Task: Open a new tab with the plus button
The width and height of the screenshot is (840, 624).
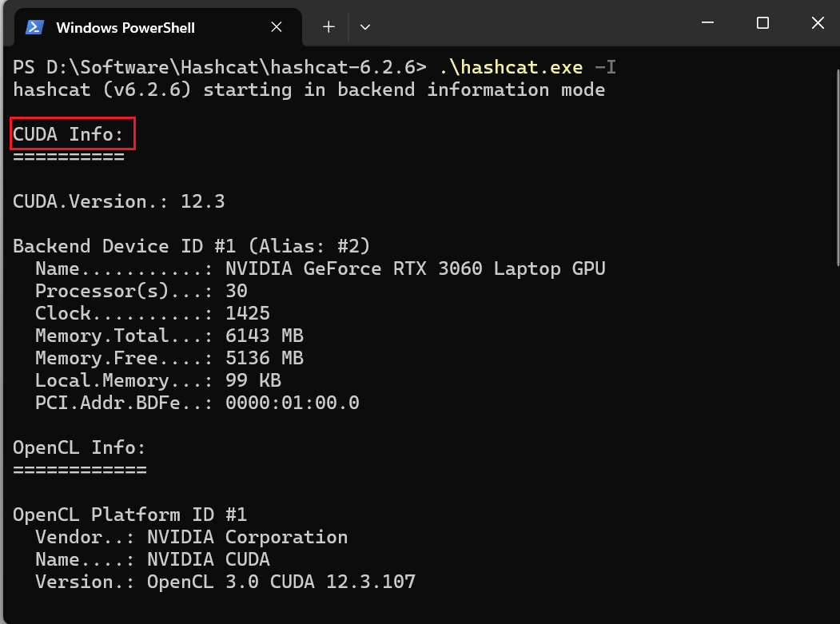Action: click(x=328, y=27)
